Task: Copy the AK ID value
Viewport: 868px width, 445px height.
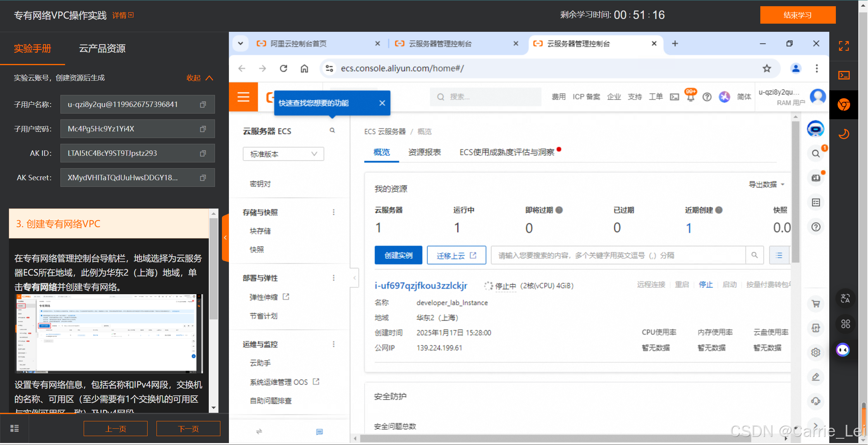Action: click(203, 154)
